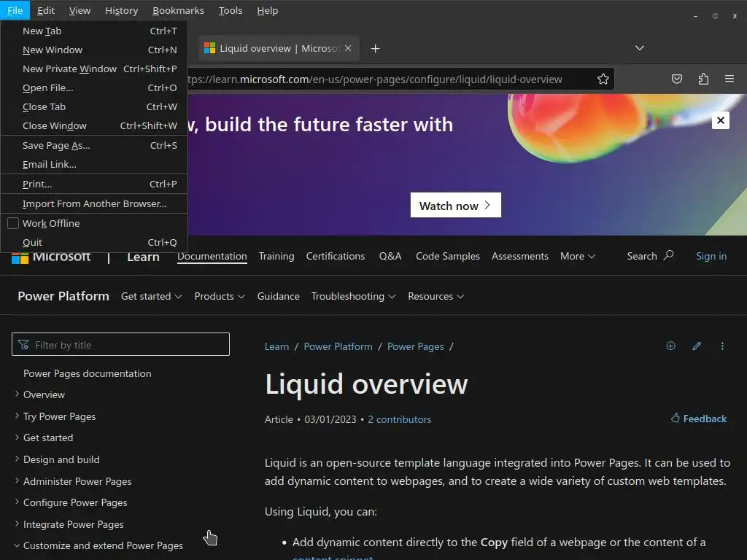Open Power Pages documentation sidebar item

pyautogui.click(x=88, y=373)
